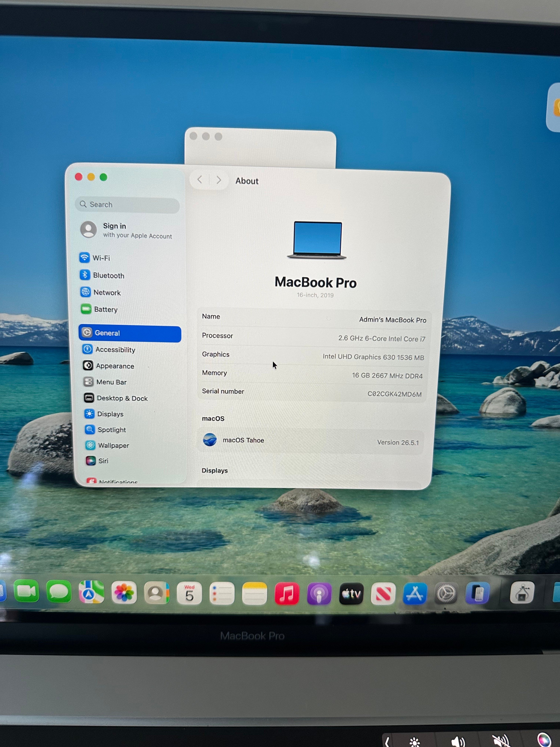
Task: Open Music from the Dock
Action: tap(287, 593)
